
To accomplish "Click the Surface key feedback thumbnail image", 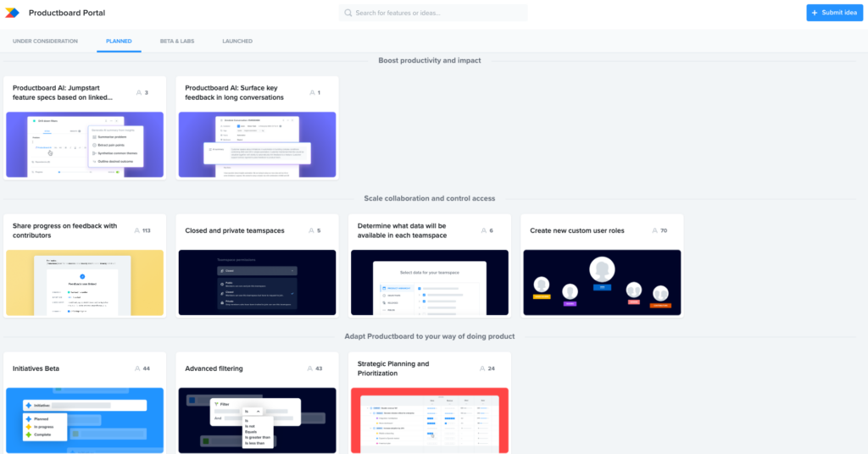I will pyautogui.click(x=257, y=145).
